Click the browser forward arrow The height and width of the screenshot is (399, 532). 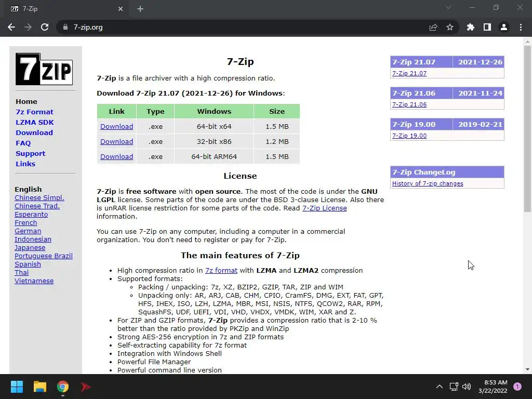point(28,27)
